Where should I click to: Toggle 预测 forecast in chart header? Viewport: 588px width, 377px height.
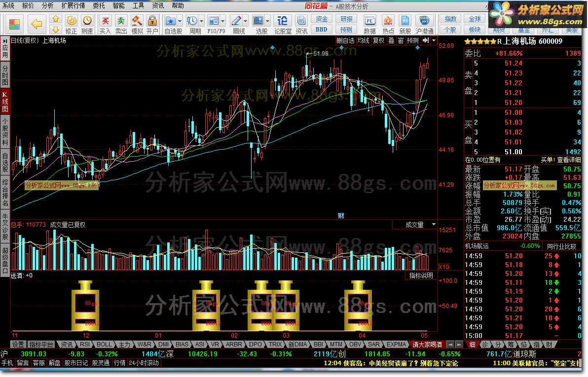(413, 40)
